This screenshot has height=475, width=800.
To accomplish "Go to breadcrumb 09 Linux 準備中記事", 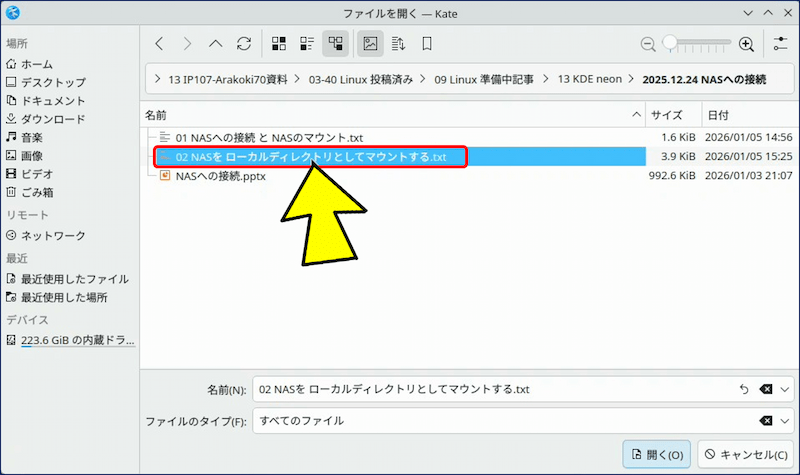I will 484,80.
